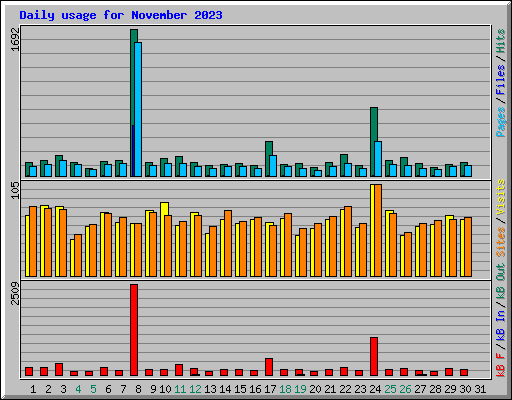Click the green weekend day label 4
This screenshot has width=512, height=400.
click(78, 389)
